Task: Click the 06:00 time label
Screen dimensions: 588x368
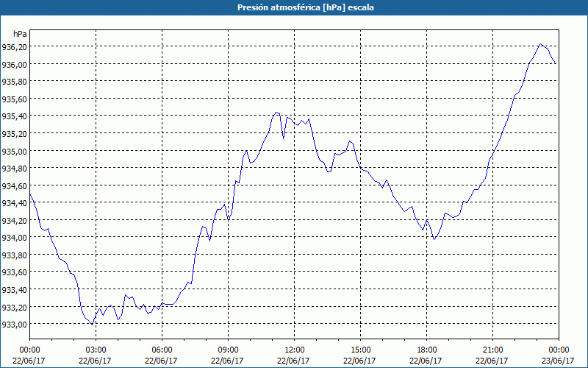Action: [x=162, y=350]
